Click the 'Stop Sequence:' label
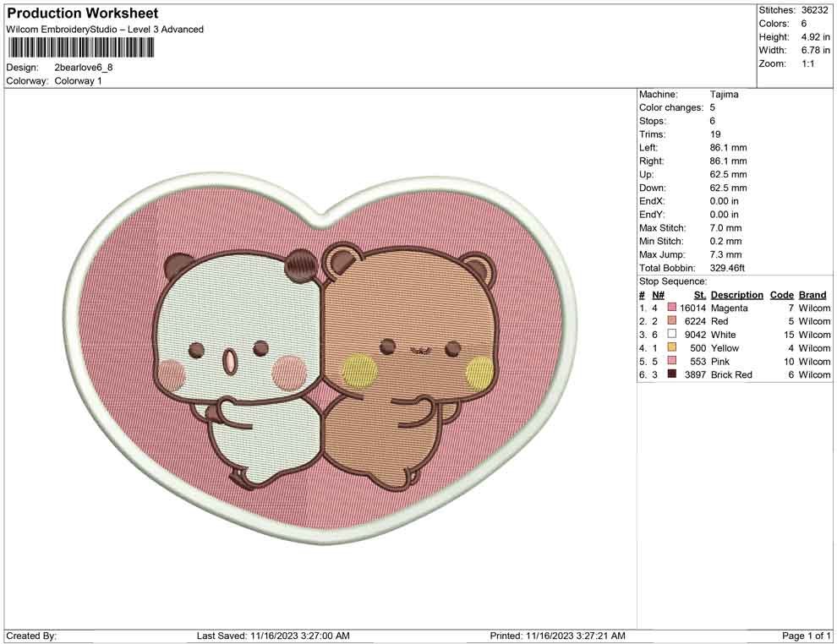The height and width of the screenshot is (644, 837). point(673,281)
